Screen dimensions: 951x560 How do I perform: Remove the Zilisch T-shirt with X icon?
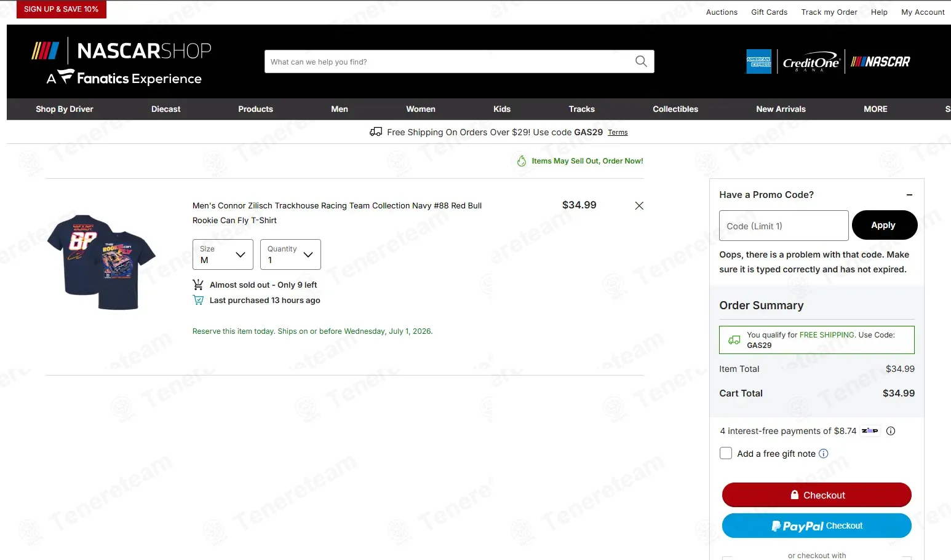[x=639, y=206]
